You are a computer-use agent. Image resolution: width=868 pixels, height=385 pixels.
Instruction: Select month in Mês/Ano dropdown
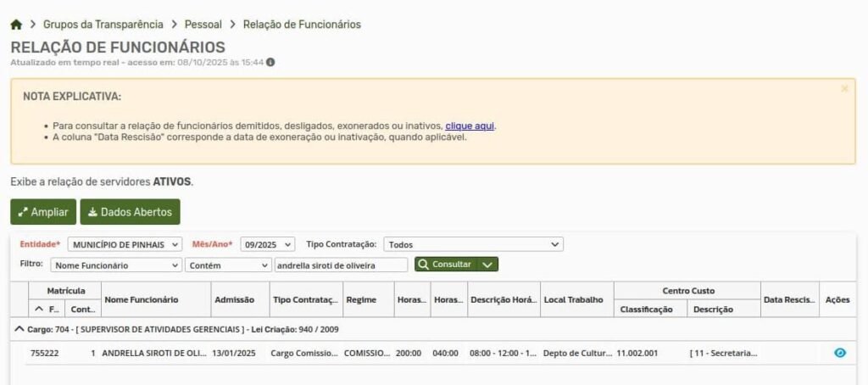(267, 244)
